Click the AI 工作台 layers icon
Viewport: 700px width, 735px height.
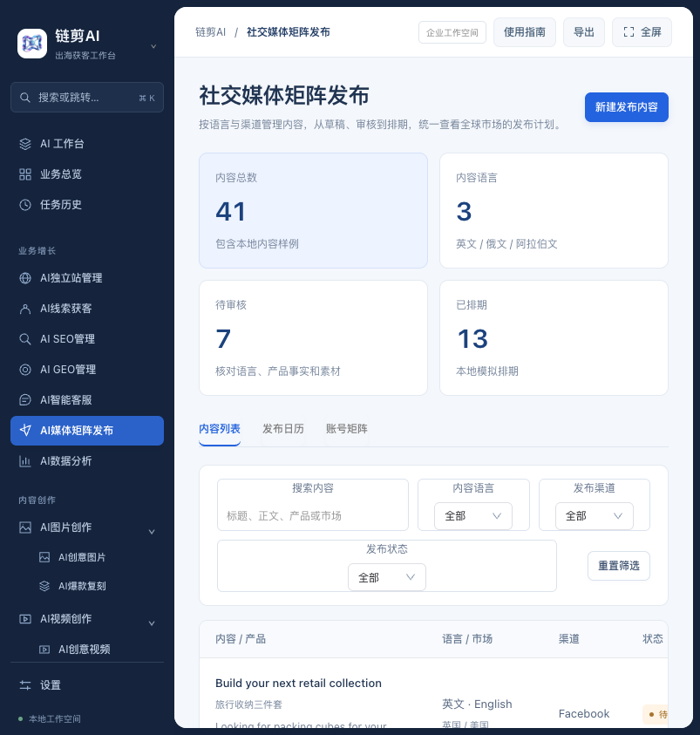[25, 144]
